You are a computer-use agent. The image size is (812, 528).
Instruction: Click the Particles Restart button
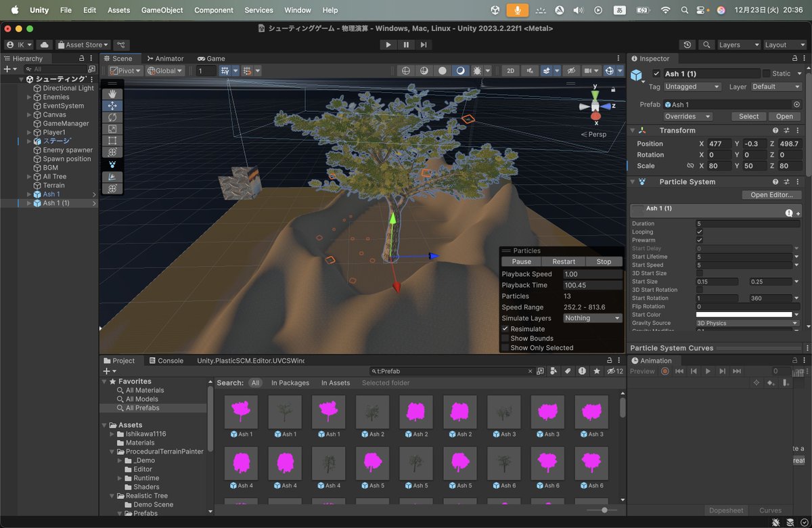(x=564, y=262)
